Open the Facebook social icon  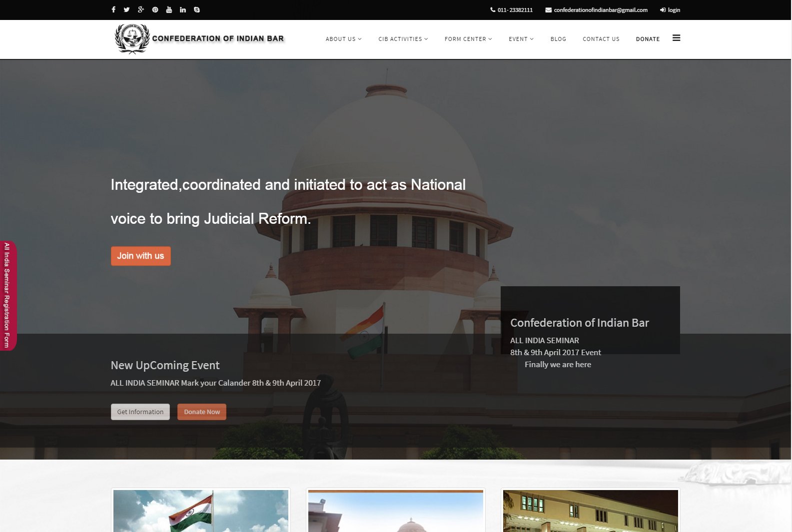click(113, 9)
